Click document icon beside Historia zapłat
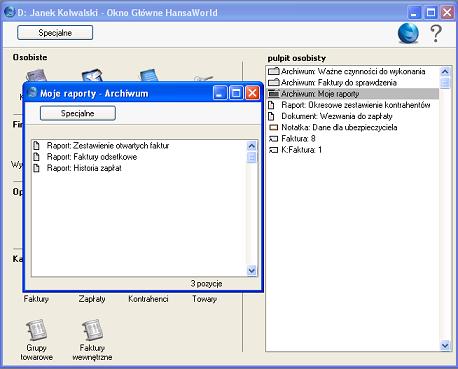This screenshot has width=458, height=369. click(x=37, y=168)
